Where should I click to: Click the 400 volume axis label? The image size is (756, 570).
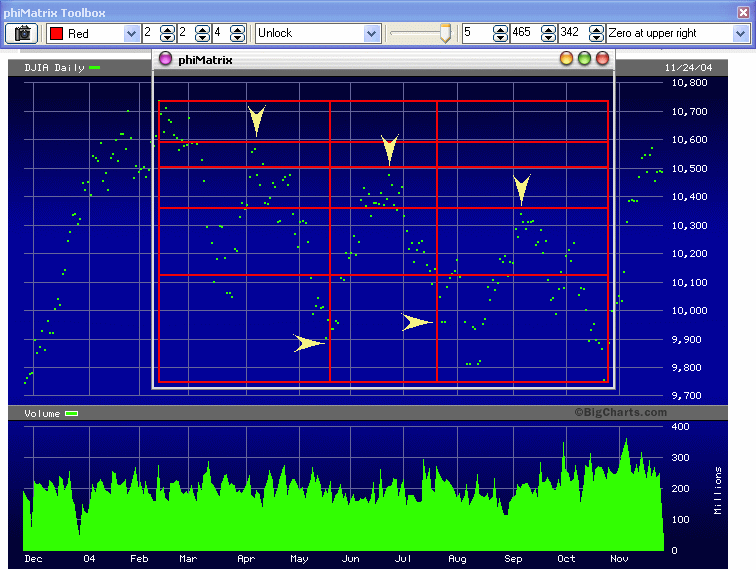[680, 426]
